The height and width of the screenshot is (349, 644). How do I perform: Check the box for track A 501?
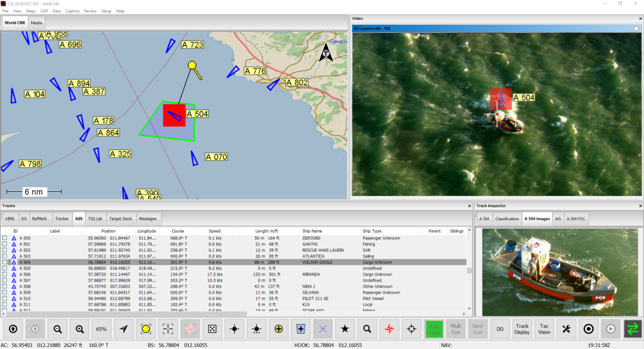(5, 244)
